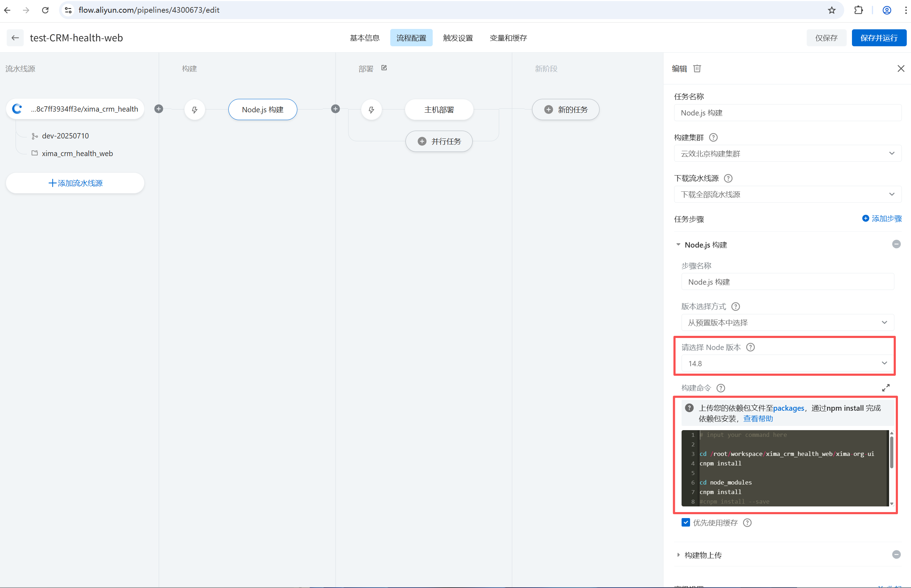Click the lightning trigger icon before Node.js 构建
The width and height of the screenshot is (911, 588).
(194, 110)
